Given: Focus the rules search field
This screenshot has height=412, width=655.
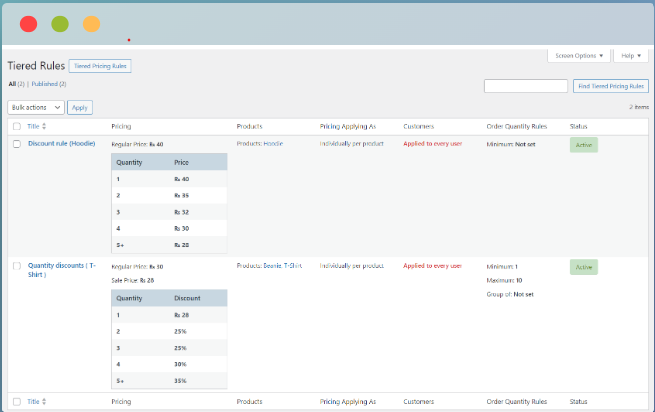Looking at the screenshot, I should [x=526, y=86].
